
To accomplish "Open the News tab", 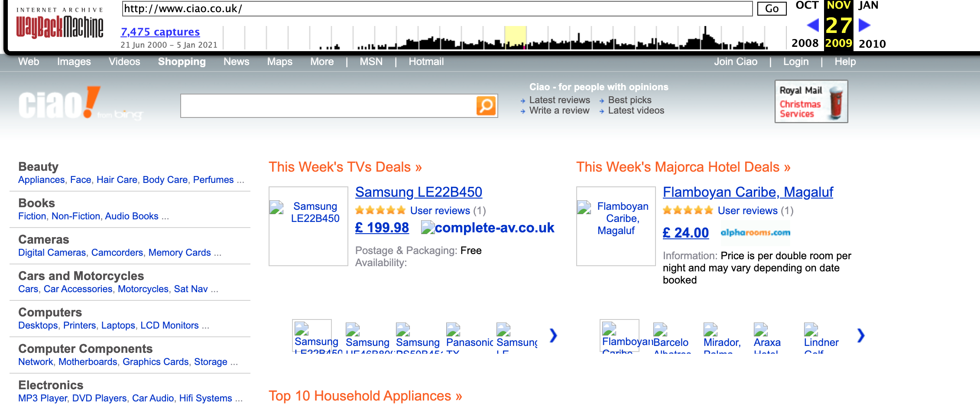I will click(237, 62).
